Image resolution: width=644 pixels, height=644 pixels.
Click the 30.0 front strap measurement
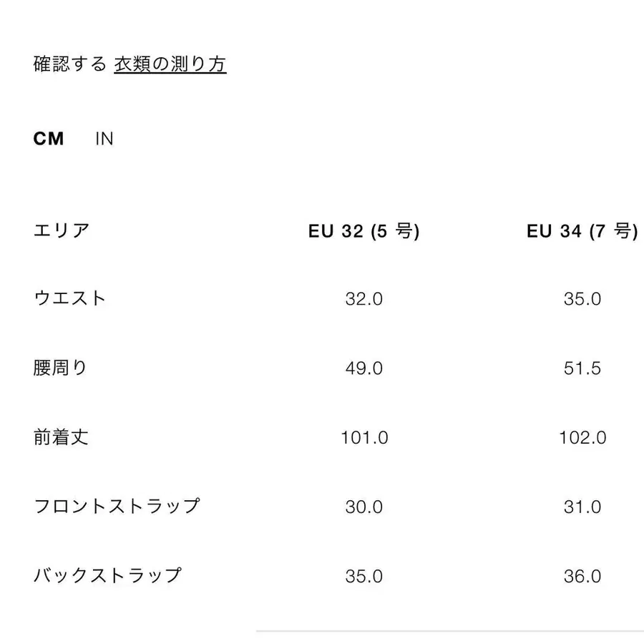coord(365,507)
